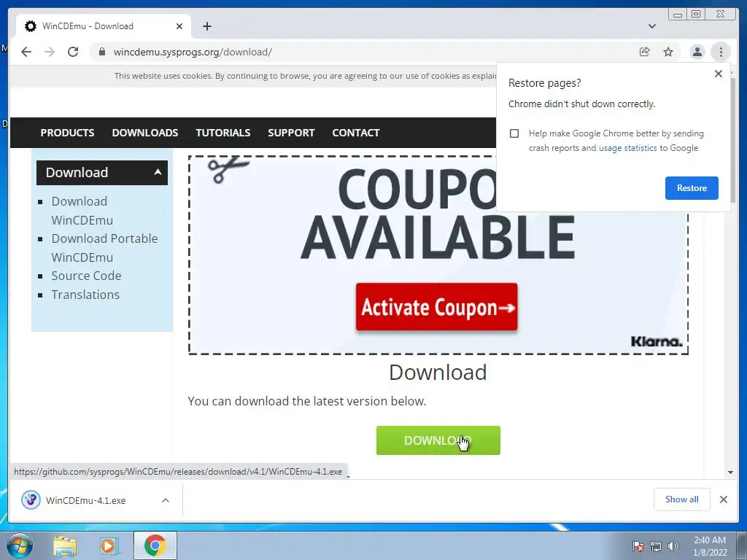Close the downloads bar
The width and height of the screenshot is (747, 560).
pyautogui.click(x=724, y=499)
